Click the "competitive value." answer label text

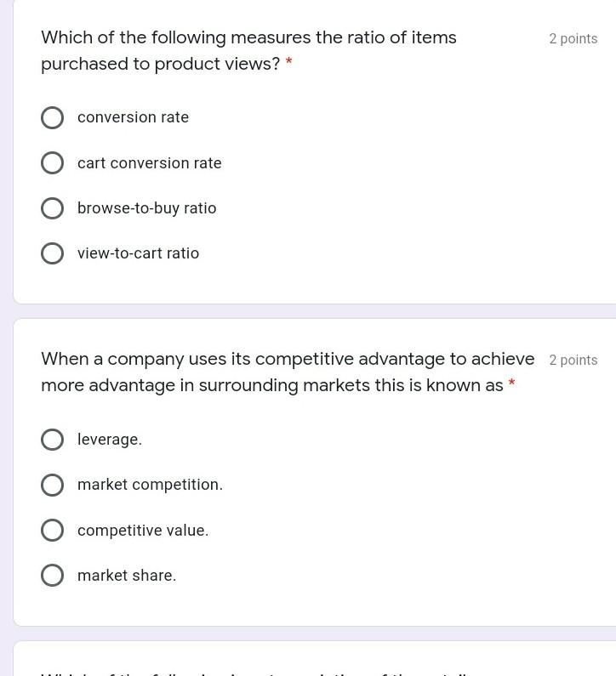[142, 531]
